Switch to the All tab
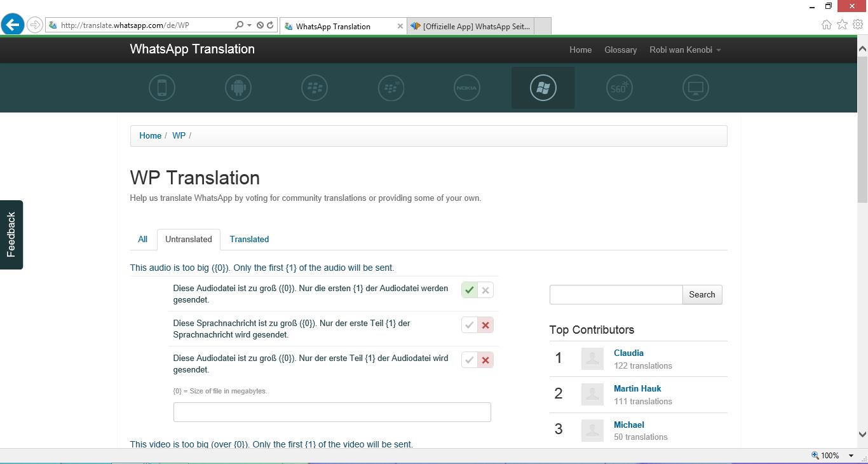Image resolution: width=868 pixels, height=464 pixels. coord(143,239)
